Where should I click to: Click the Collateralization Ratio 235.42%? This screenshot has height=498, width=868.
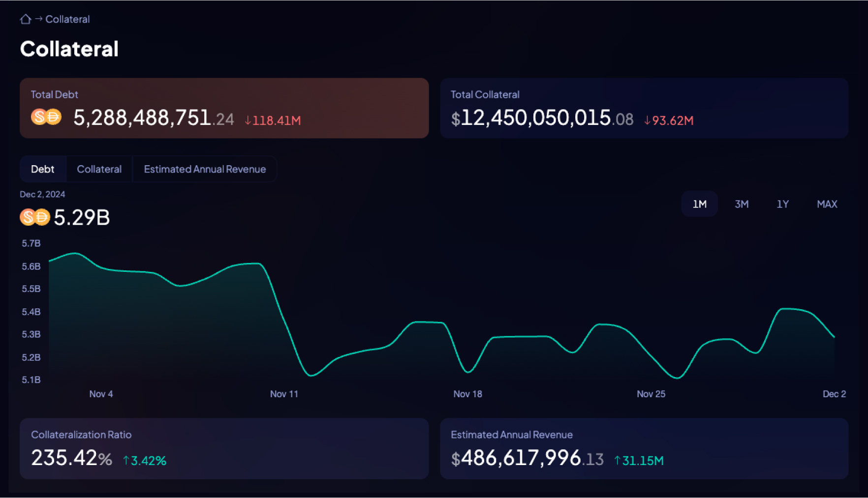click(x=72, y=458)
